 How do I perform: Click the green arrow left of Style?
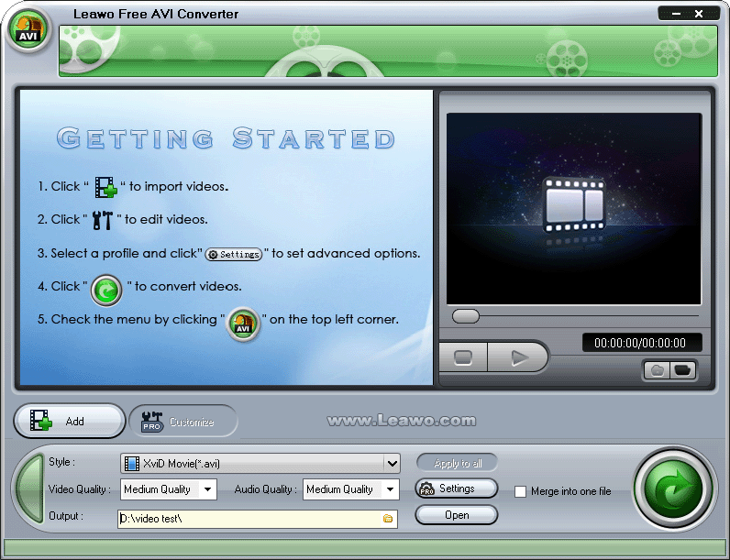tap(29, 489)
